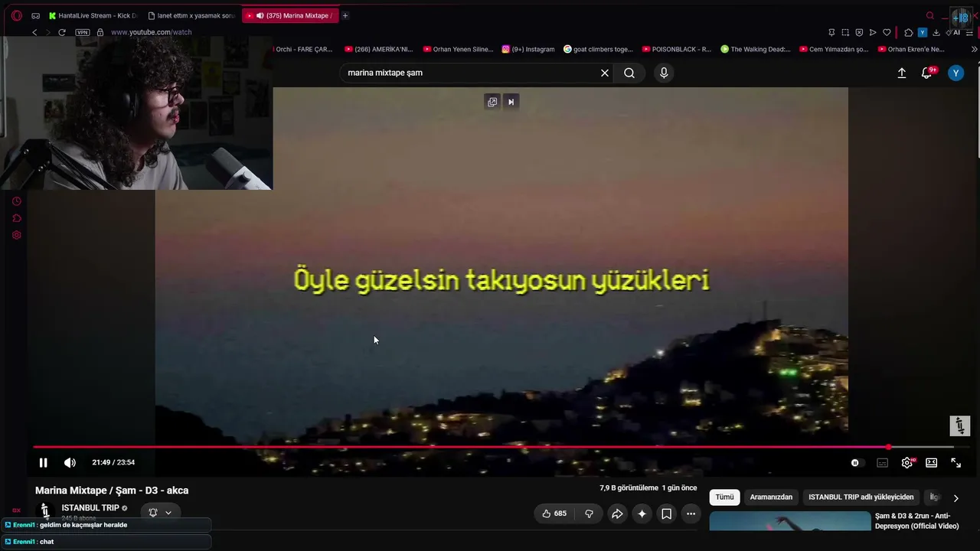Switch to theater mode
980x551 pixels.
931,462
